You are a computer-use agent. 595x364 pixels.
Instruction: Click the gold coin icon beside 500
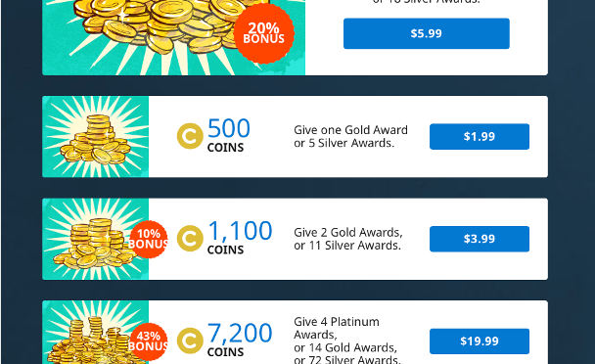click(x=190, y=136)
